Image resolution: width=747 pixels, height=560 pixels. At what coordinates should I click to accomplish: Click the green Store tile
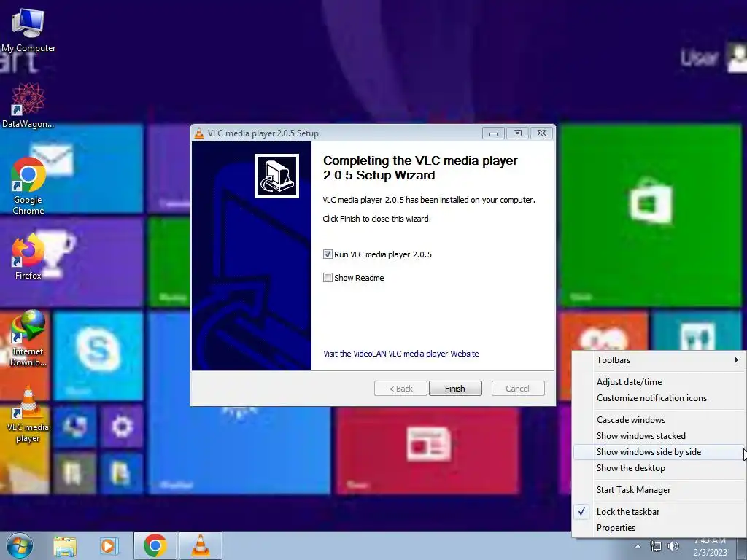pyautogui.click(x=651, y=215)
